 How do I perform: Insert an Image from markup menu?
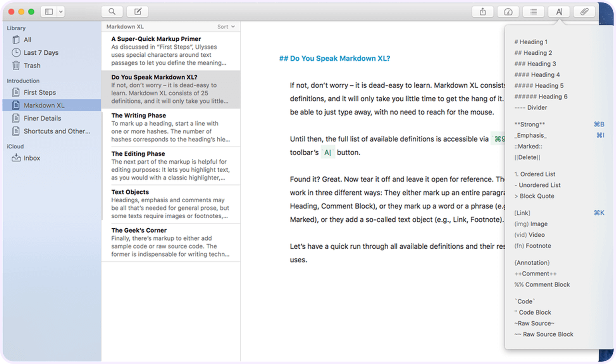click(x=531, y=224)
